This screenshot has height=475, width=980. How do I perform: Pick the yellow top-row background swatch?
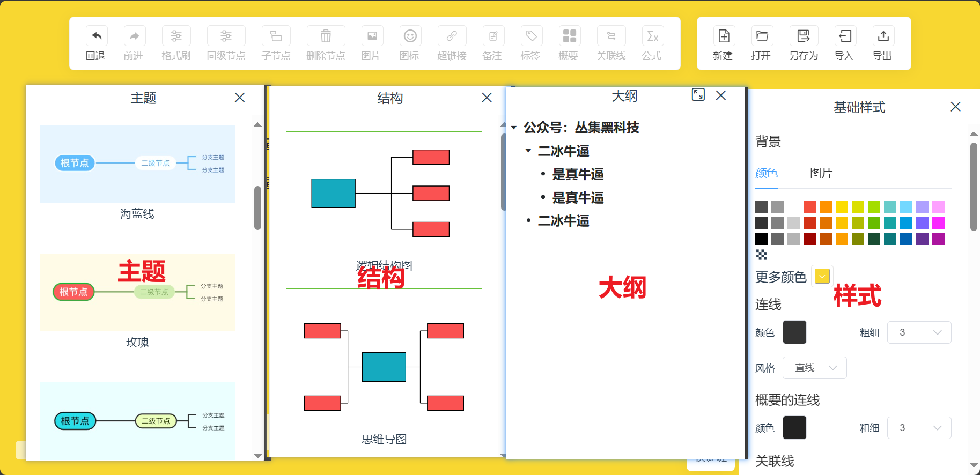842,206
